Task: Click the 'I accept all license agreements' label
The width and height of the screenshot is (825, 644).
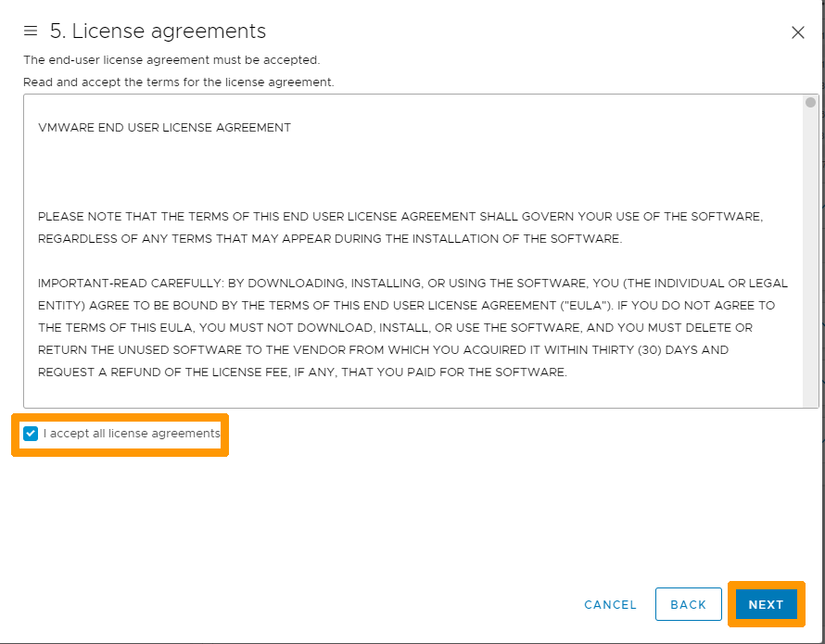Action: [132, 434]
